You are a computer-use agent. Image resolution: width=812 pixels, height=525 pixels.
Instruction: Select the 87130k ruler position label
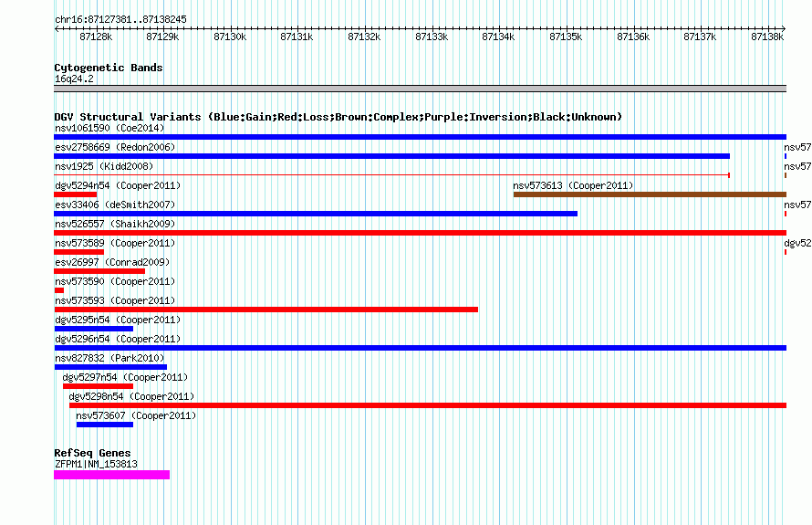[x=230, y=37]
